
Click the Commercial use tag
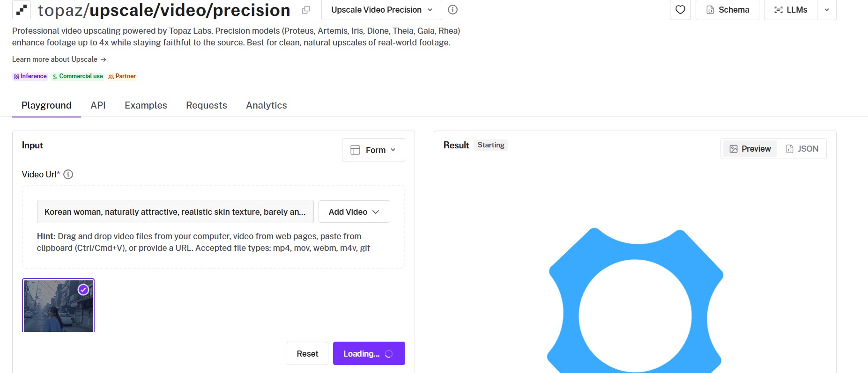(78, 76)
